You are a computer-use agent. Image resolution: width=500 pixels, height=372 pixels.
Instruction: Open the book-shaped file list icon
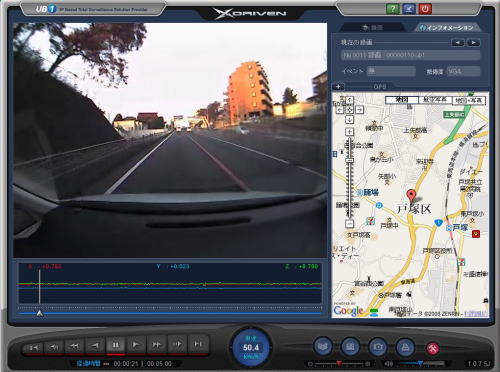click(323, 347)
